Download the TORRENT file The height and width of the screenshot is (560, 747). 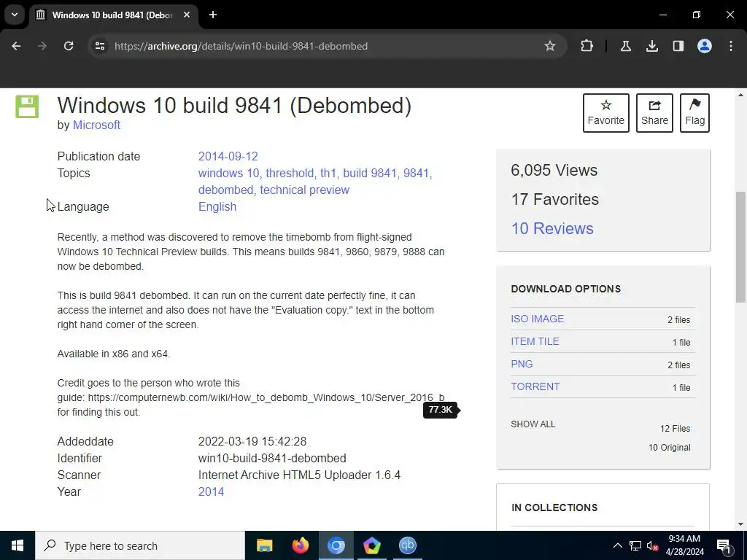pos(535,386)
